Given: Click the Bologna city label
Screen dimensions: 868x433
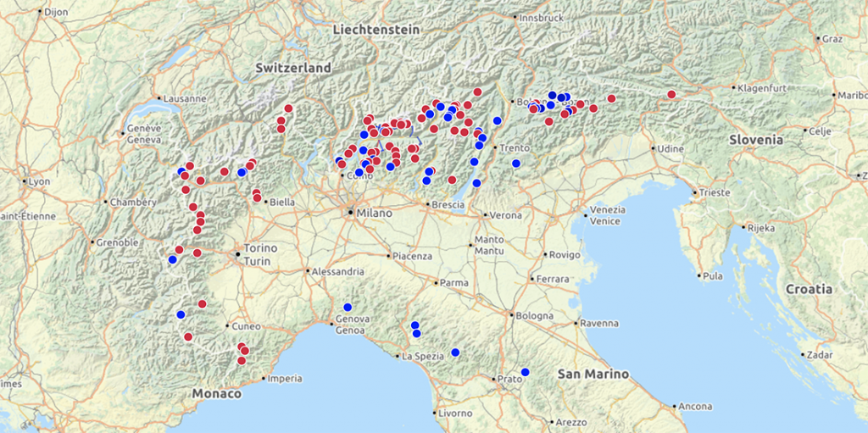Looking at the screenshot, I should pyautogui.click(x=535, y=315).
